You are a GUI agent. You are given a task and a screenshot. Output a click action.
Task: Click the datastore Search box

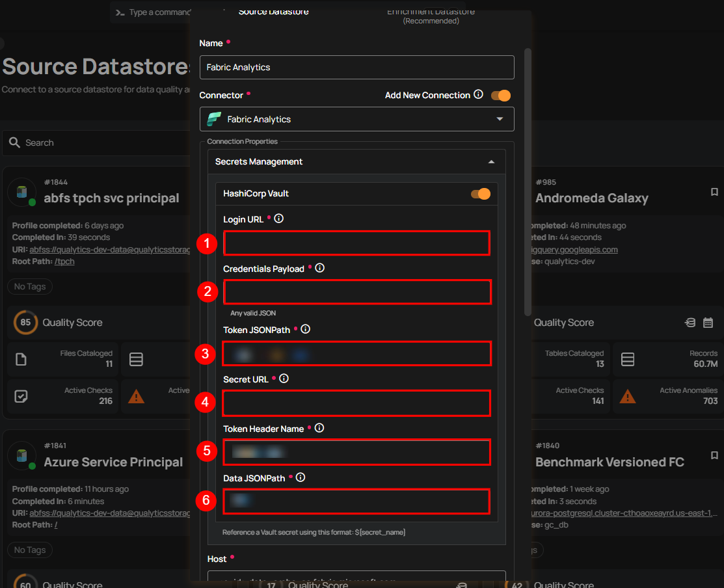[98, 142]
